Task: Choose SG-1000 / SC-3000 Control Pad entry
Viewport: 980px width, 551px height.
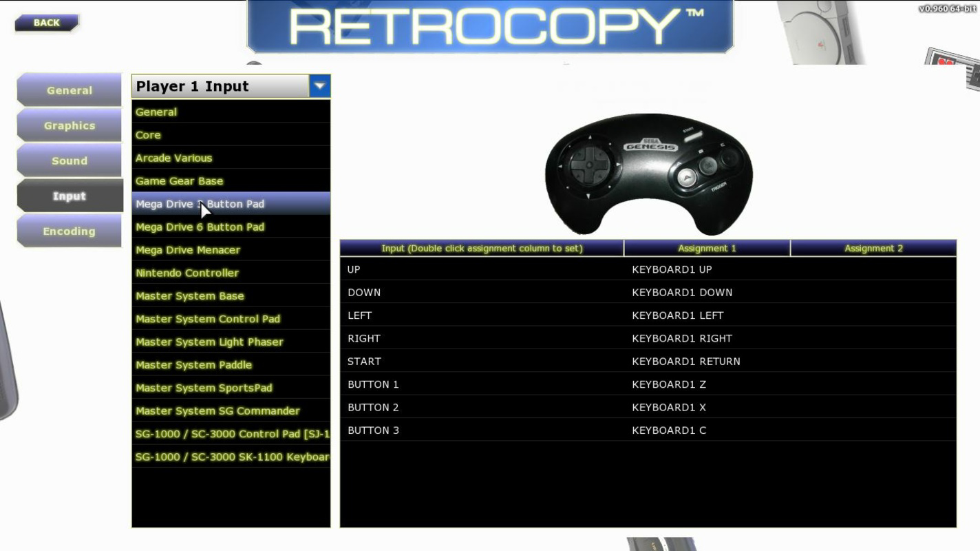Action: (231, 433)
